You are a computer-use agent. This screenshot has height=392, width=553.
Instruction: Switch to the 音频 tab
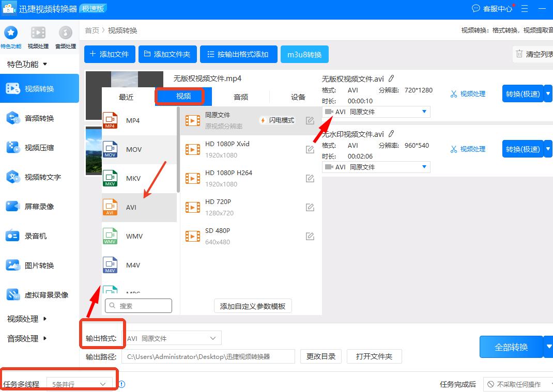(241, 96)
